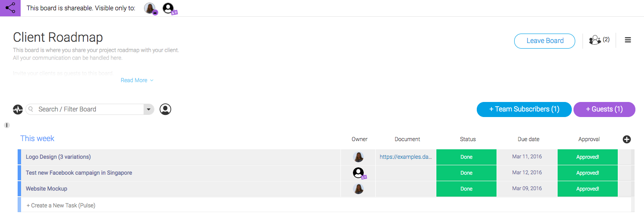
Task: Click the Search / Filter Board field
Action: (85, 109)
